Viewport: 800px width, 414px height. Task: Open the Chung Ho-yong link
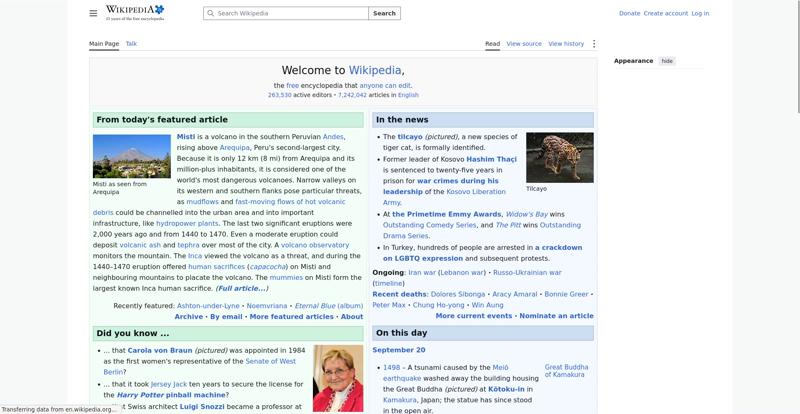(x=438, y=305)
